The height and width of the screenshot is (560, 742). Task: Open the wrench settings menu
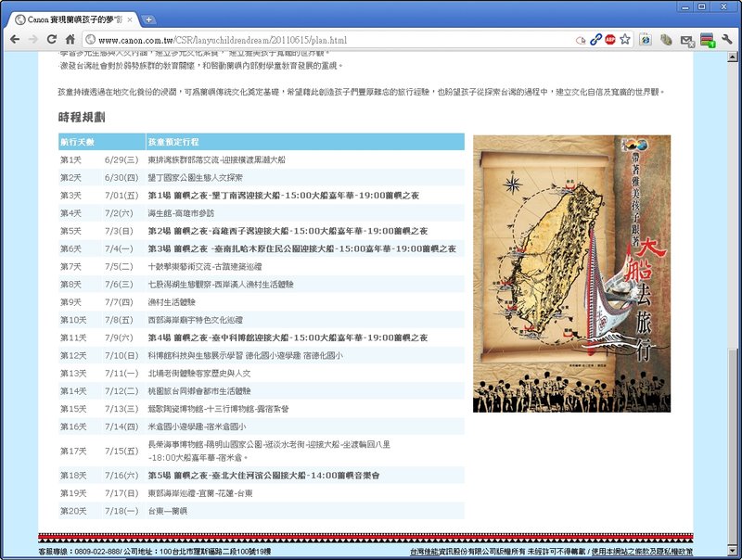click(727, 40)
